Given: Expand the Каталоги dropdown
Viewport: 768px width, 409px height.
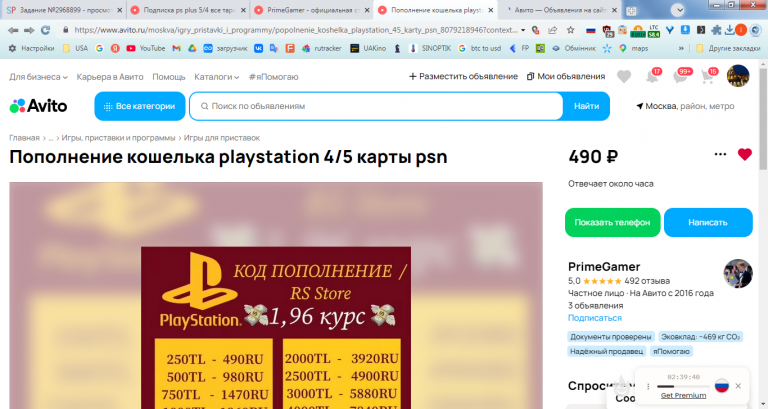Looking at the screenshot, I should [216, 77].
